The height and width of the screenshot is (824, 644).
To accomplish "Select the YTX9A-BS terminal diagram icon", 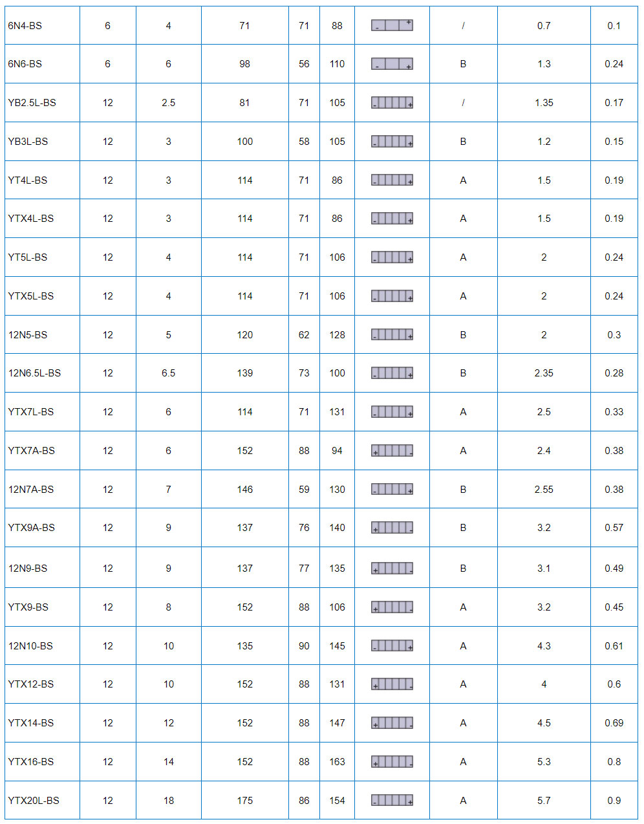I will coord(392,528).
